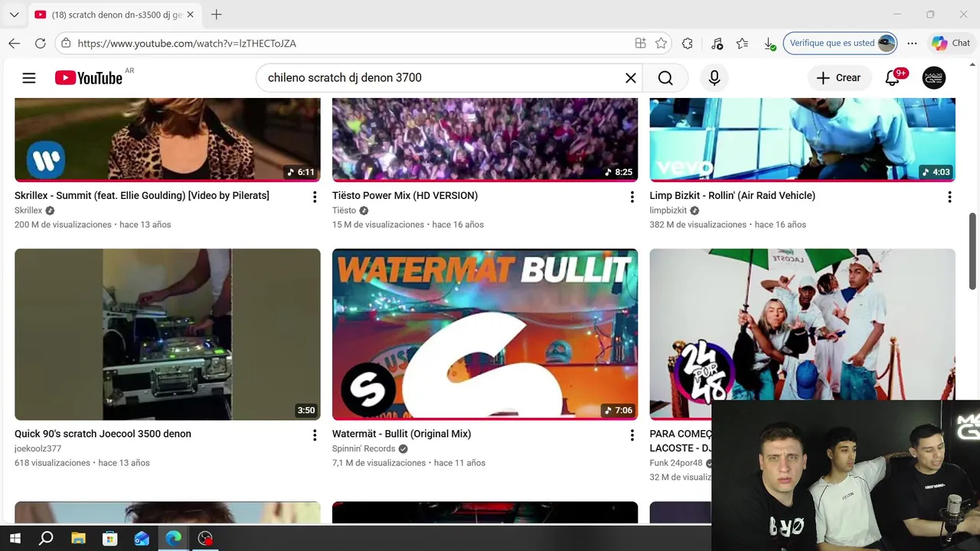
Task: Open browser Downloads icon
Action: click(x=769, y=44)
